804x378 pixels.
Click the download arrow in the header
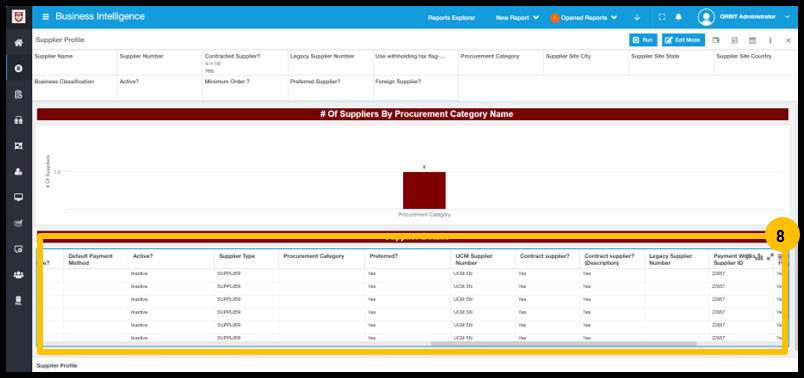pos(637,17)
